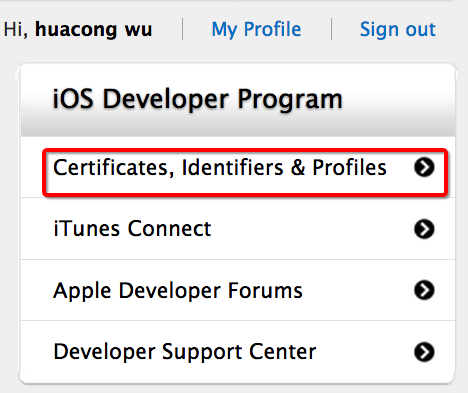Click the username huacong wu
This screenshot has width=468, height=393.
point(94,29)
